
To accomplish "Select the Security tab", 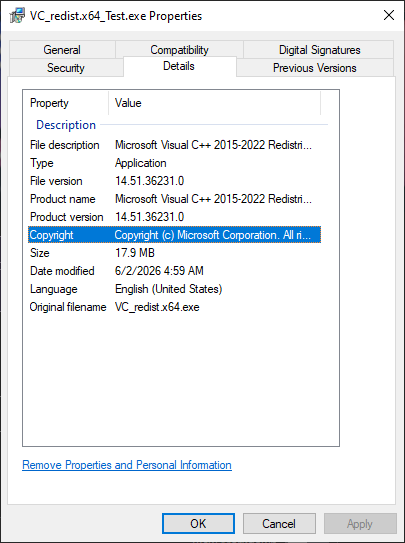I will point(66,68).
